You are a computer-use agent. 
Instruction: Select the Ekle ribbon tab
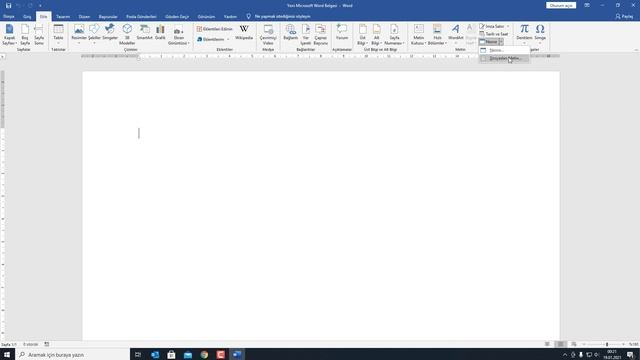(x=44, y=17)
